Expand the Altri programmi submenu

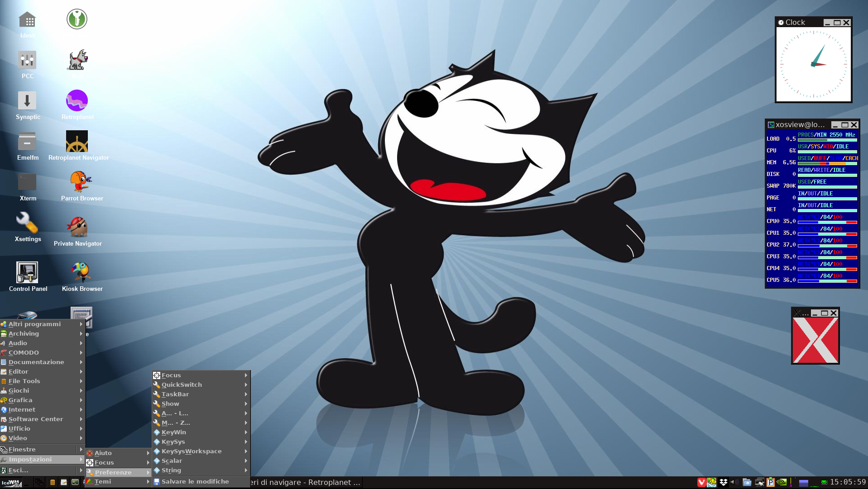tap(43, 324)
